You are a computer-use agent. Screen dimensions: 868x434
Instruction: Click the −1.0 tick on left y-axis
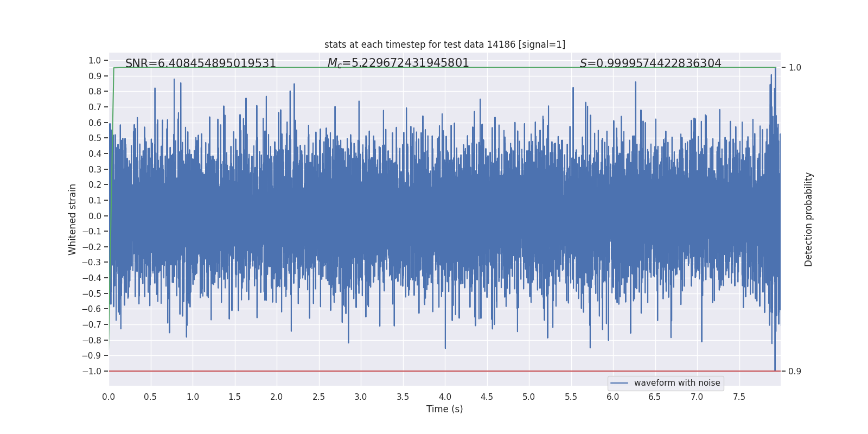tap(92, 371)
